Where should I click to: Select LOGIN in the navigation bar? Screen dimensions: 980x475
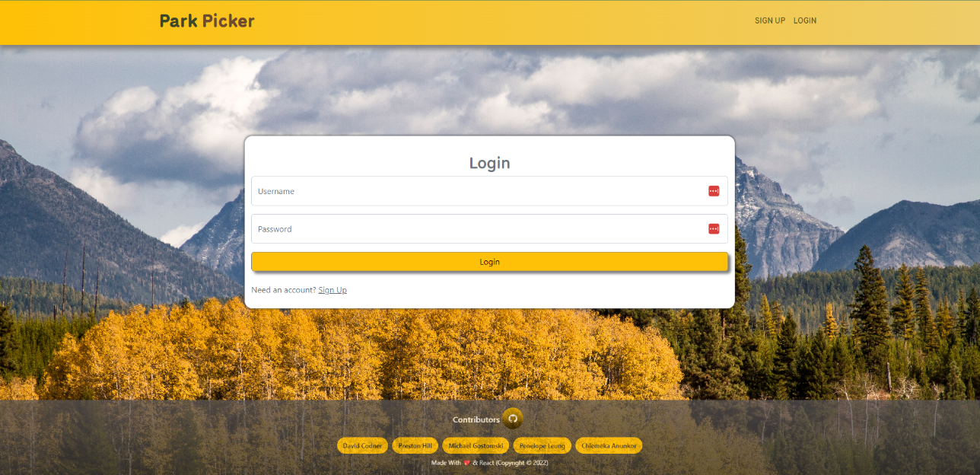coord(805,21)
